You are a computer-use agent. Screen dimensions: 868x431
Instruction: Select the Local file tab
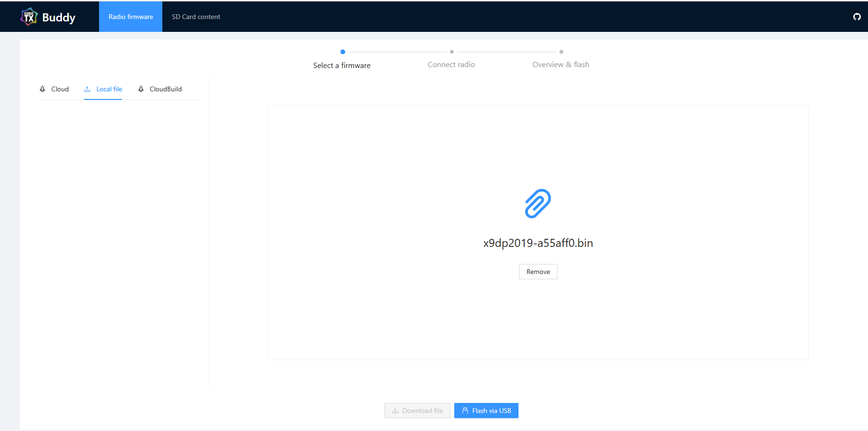pyautogui.click(x=109, y=89)
